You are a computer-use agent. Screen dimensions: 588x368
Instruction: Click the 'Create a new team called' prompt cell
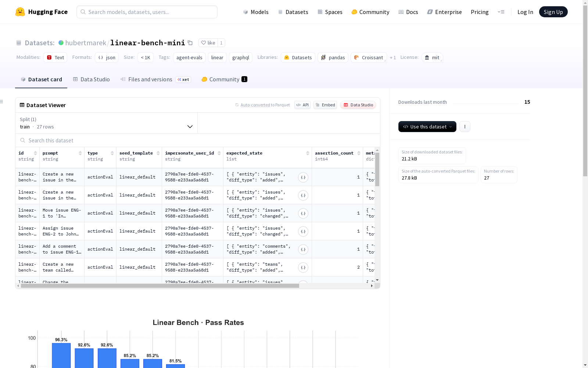62,267
